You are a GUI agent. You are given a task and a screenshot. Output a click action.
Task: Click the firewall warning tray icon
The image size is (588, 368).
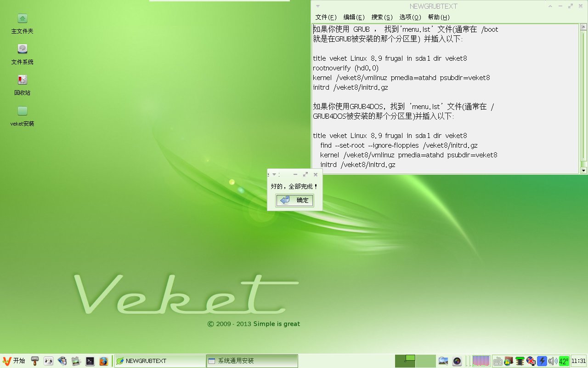pyautogui.click(x=509, y=361)
